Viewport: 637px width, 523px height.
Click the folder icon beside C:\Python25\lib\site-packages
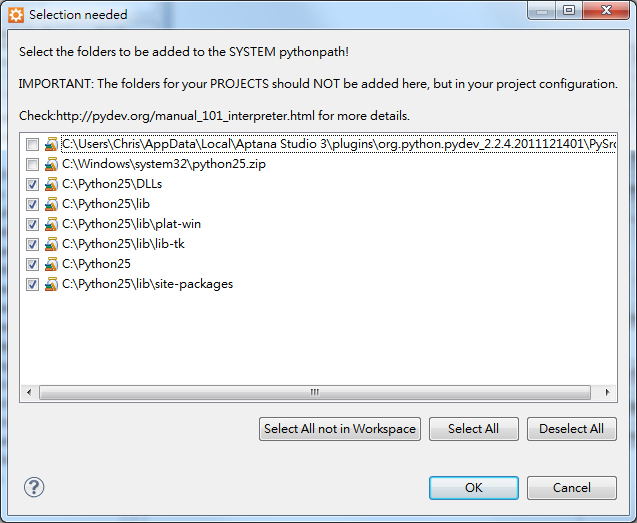click(x=51, y=284)
